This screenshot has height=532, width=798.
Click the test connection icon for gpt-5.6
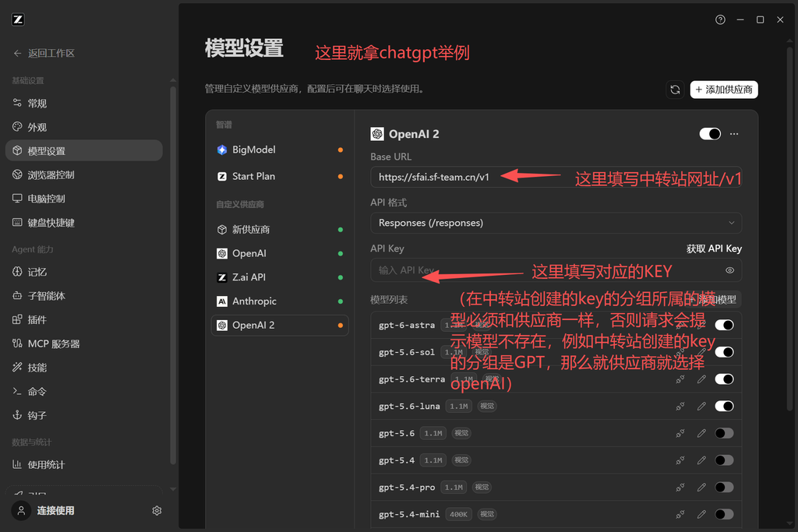coord(680,433)
